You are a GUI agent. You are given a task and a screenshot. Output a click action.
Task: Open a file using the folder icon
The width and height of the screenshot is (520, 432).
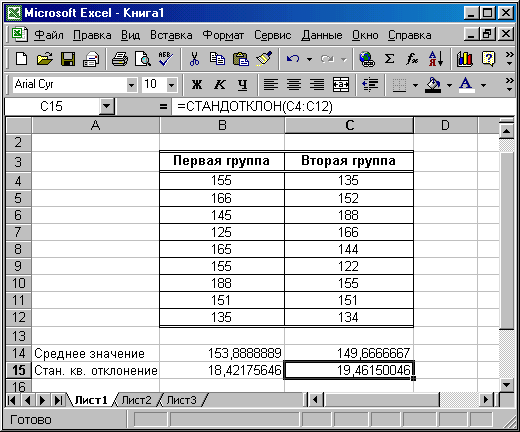click(x=45, y=59)
